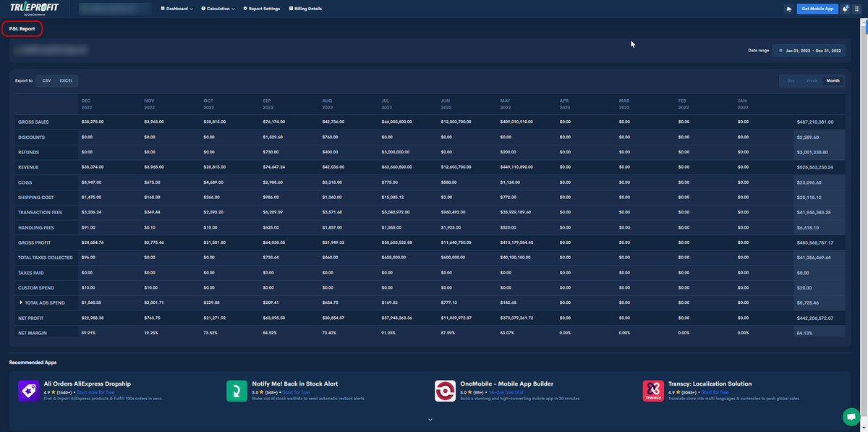Export the report as CSV

[x=46, y=81]
